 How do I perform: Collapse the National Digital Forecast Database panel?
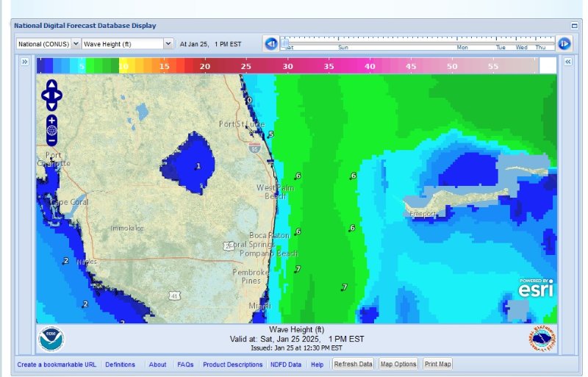pyautogui.click(x=574, y=25)
